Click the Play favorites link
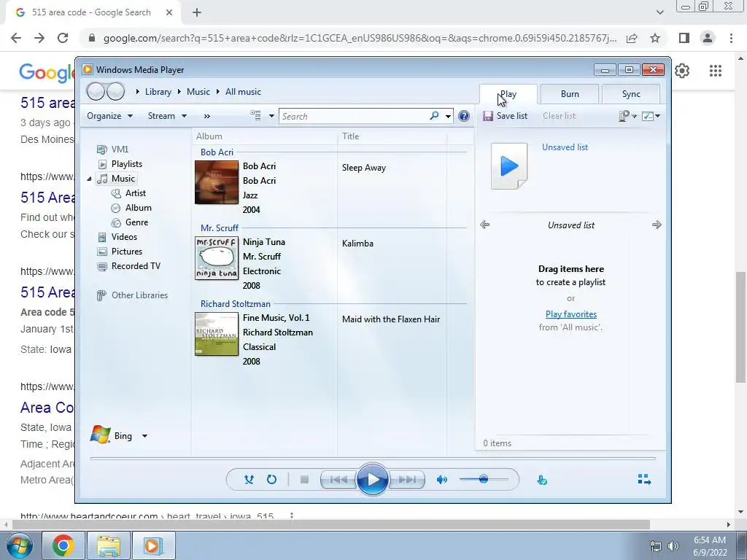Screen dimensions: 747x560 (571, 314)
